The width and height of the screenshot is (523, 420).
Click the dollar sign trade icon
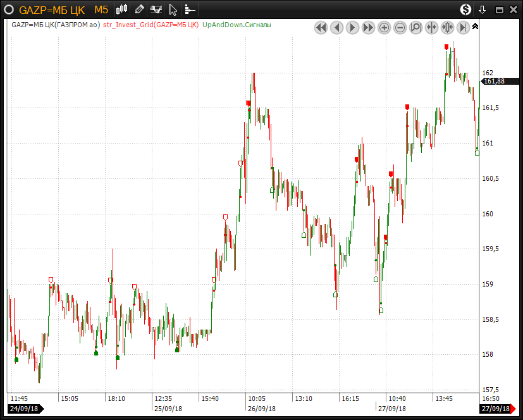coord(465,9)
